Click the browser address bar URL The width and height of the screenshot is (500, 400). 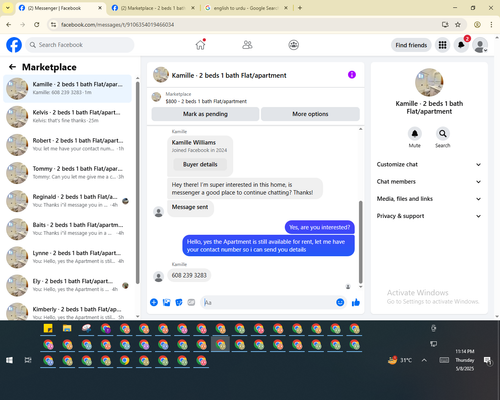(x=117, y=24)
